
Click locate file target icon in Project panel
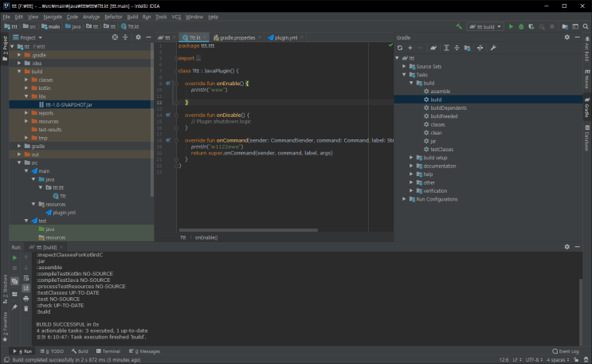115,37
